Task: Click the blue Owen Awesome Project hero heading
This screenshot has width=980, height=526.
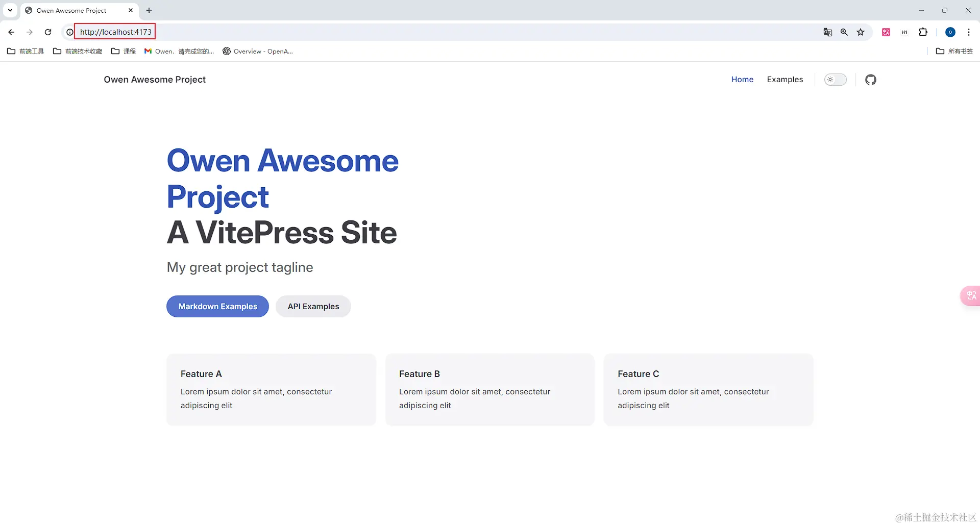Action: [282, 179]
